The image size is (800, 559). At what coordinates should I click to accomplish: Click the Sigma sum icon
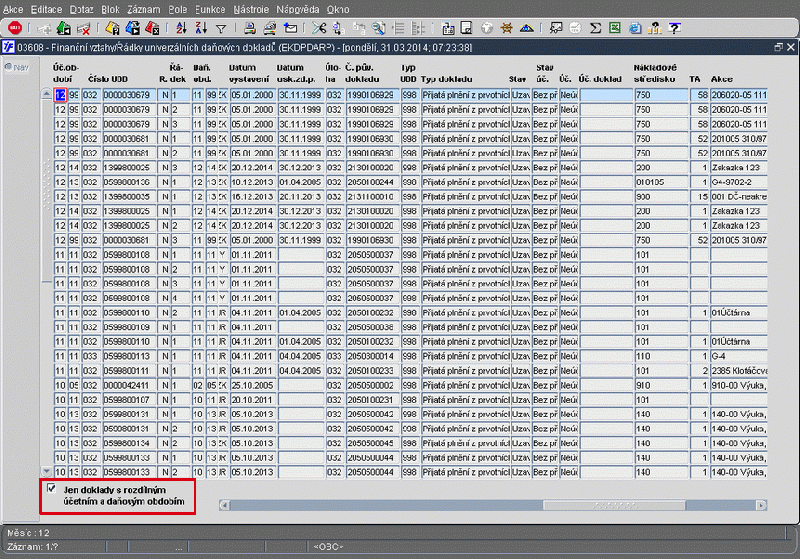595,28
